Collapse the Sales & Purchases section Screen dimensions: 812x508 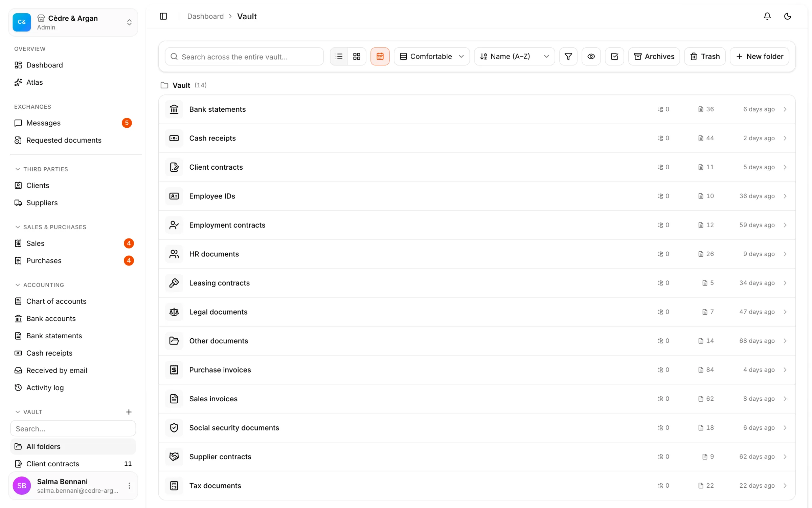51,227
